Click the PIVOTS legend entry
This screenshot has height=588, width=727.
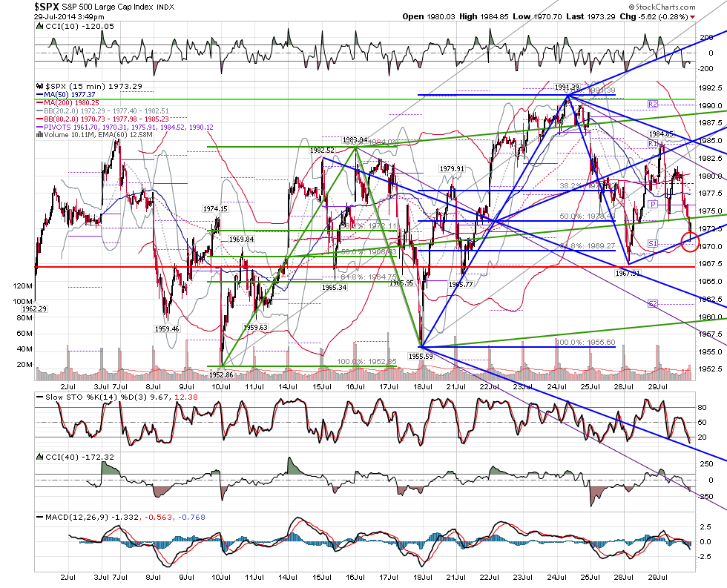click(125, 127)
